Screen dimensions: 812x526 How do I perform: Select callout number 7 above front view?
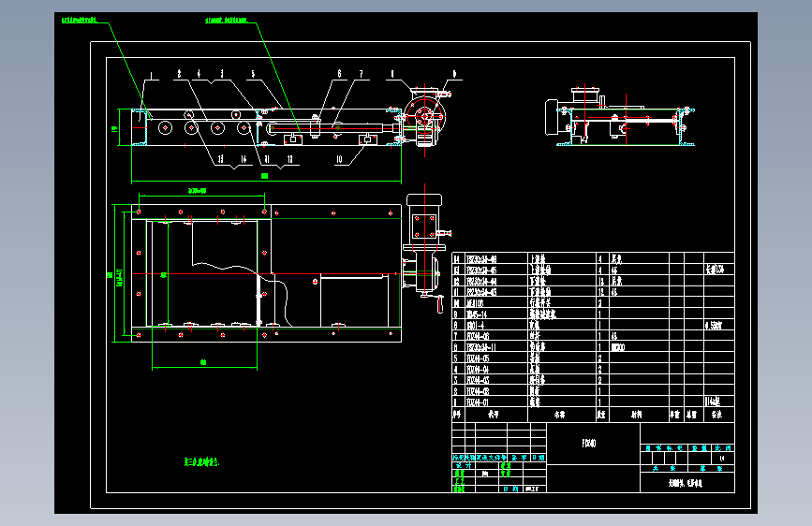[361, 74]
